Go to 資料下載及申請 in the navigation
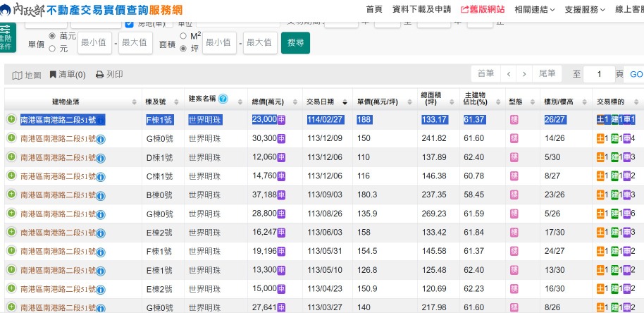The width and height of the screenshot is (644, 313). 421,10
